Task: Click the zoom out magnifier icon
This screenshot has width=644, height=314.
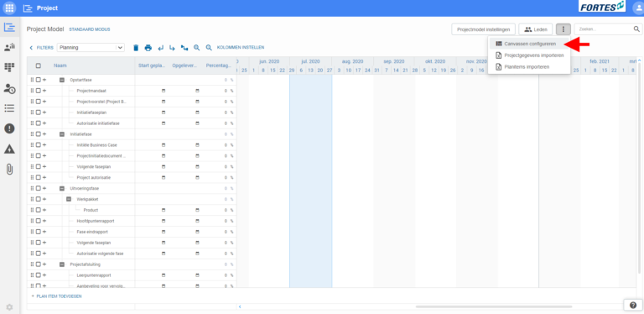Action: point(209,48)
